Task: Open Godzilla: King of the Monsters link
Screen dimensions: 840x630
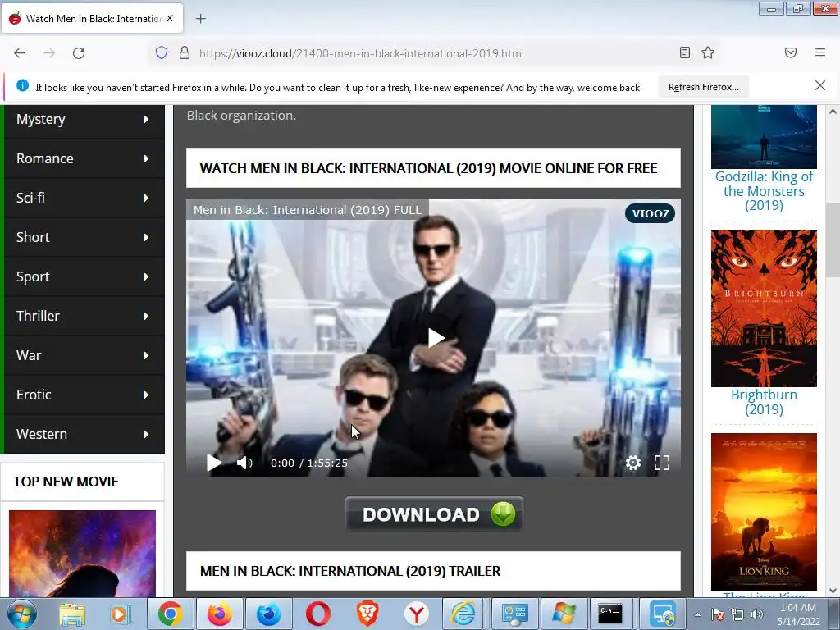Action: pyautogui.click(x=764, y=190)
